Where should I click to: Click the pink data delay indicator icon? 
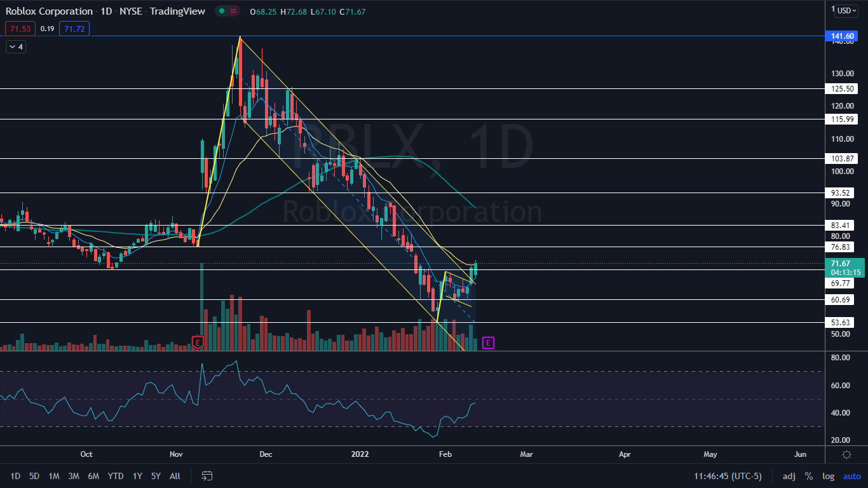click(233, 11)
